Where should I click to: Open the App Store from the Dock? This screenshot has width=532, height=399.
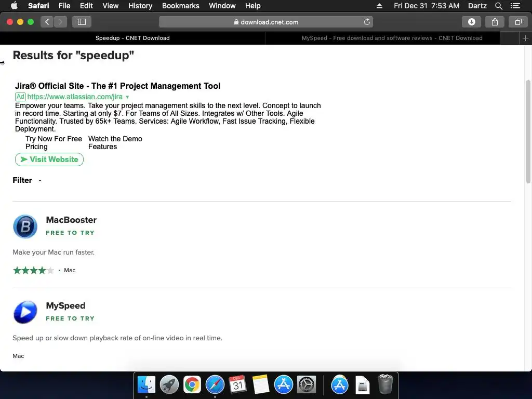[x=284, y=385]
